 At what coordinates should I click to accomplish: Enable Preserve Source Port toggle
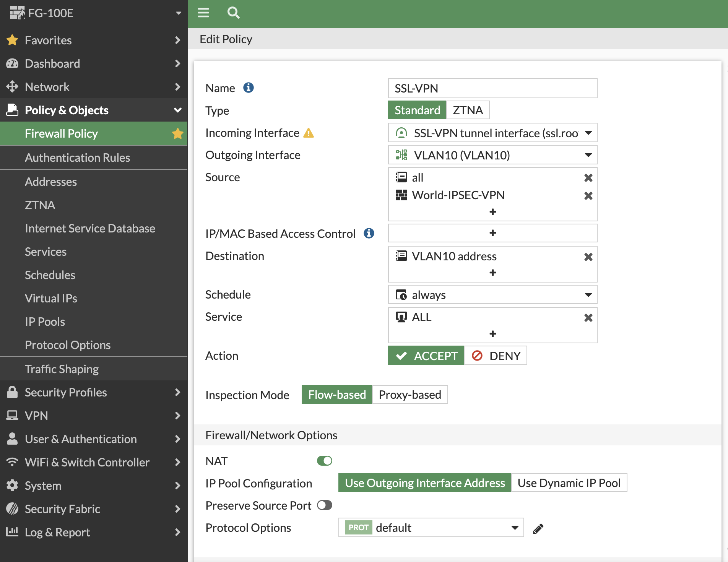(x=324, y=505)
